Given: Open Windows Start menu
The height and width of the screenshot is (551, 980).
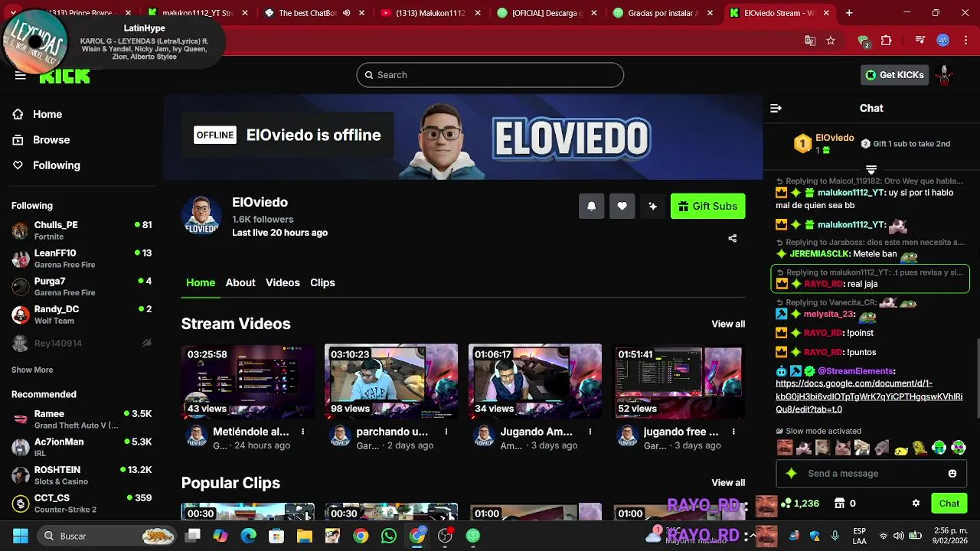Looking at the screenshot, I should pos(21,536).
